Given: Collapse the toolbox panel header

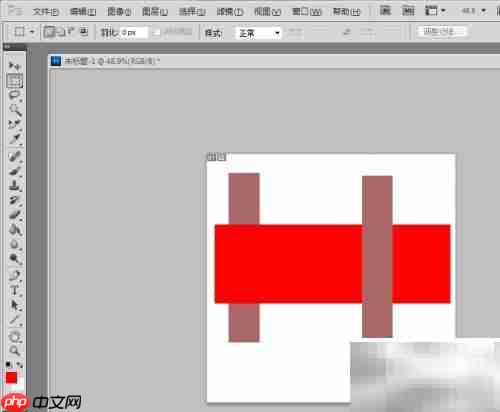Looking at the screenshot, I should pyautogui.click(x=15, y=47).
